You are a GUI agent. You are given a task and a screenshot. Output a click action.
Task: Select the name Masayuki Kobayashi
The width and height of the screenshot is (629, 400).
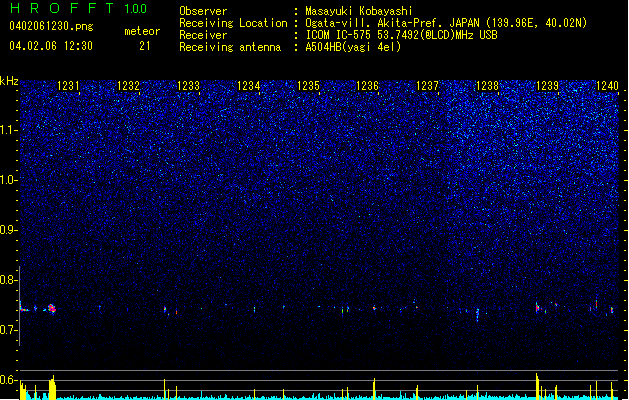click(359, 11)
